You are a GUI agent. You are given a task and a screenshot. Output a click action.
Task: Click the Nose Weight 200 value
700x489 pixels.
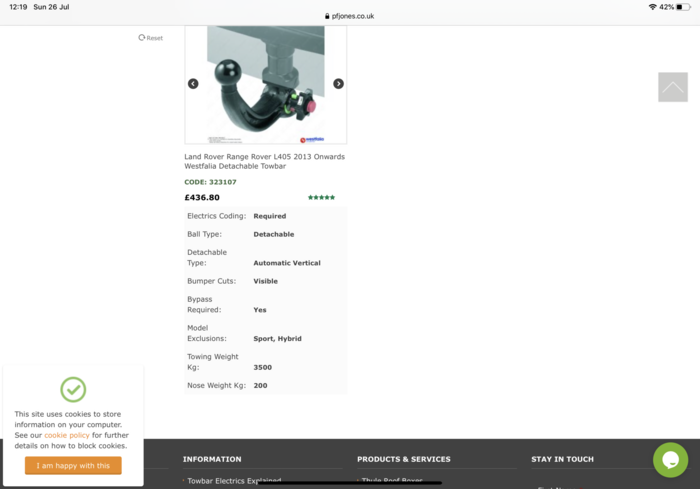click(x=260, y=385)
